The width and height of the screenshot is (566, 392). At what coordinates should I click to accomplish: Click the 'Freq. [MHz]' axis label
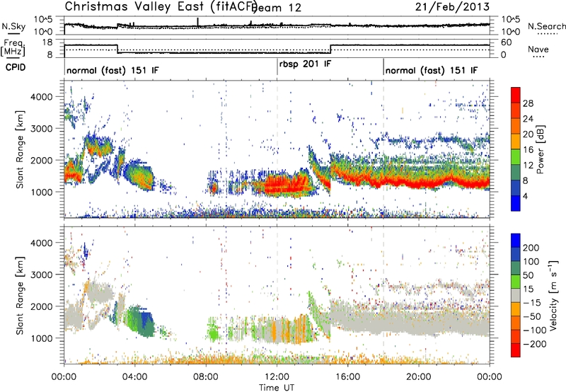13,47
